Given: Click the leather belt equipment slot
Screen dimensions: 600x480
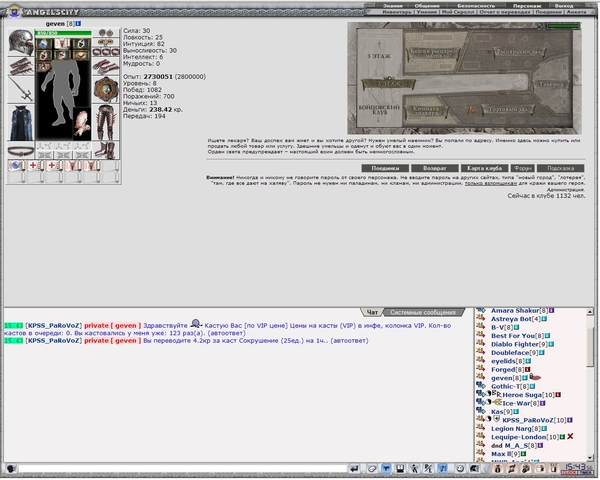Looking at the screenshot, I should (x=21, y=151).
